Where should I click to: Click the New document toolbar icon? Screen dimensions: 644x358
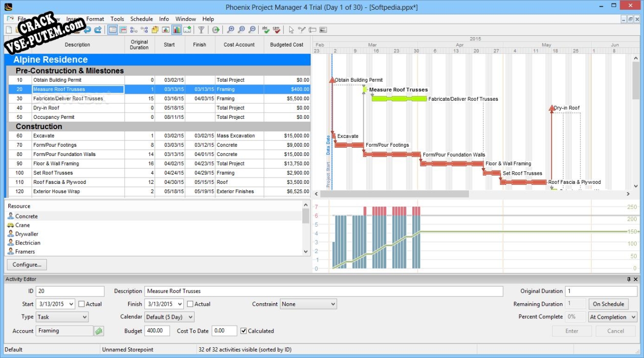pos(9,30)
